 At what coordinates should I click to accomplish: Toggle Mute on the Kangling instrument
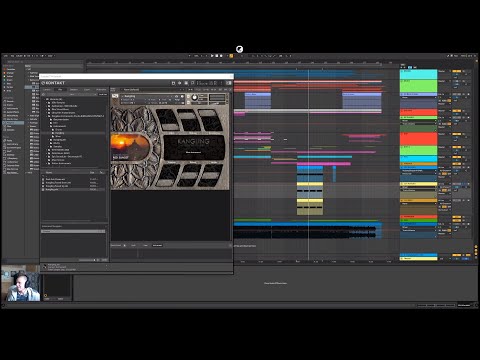[x=188, y=103]
